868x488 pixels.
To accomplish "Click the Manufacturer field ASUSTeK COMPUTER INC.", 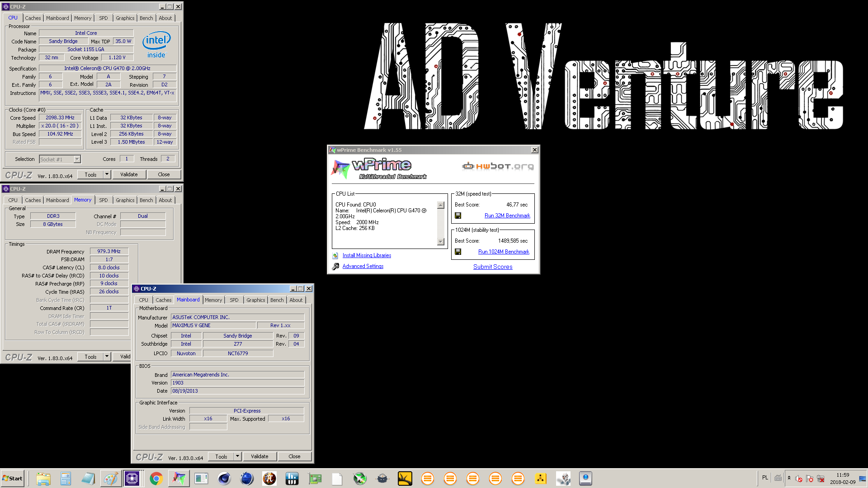I will [x=237, y=317].
